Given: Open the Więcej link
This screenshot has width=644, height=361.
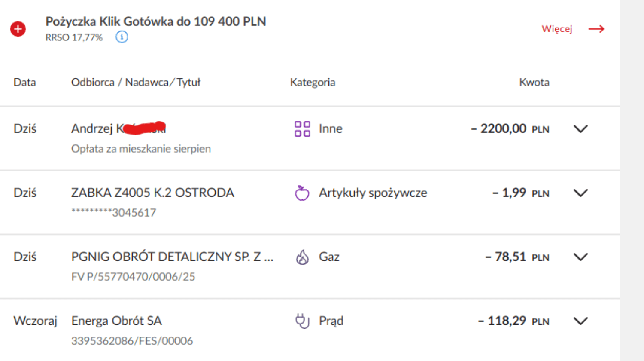Looking at the screenshot, I should (557, 29).
